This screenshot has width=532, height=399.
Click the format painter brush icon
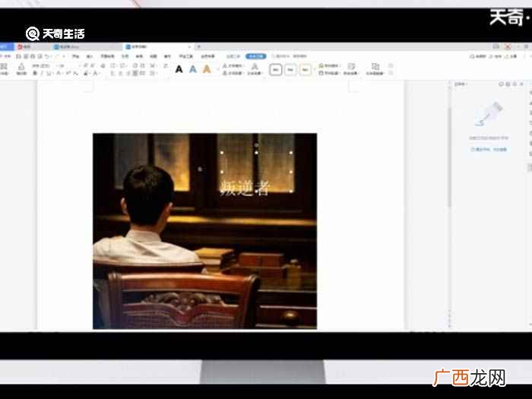(x=21, y=68)
